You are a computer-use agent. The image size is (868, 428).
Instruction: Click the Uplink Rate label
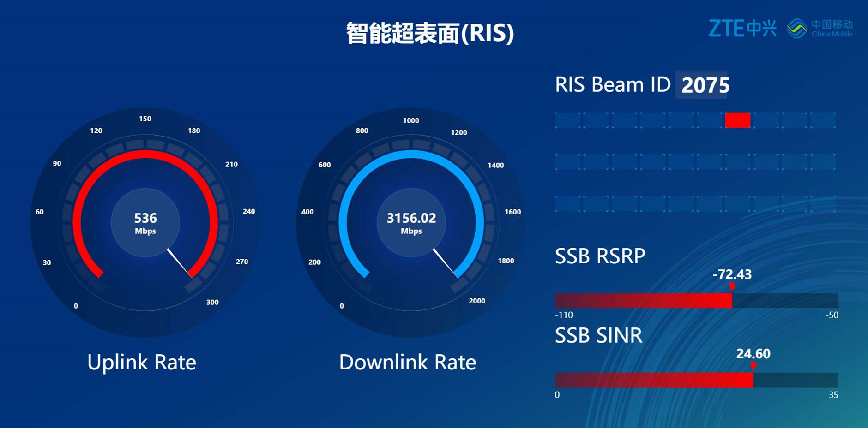pos(142,363)
